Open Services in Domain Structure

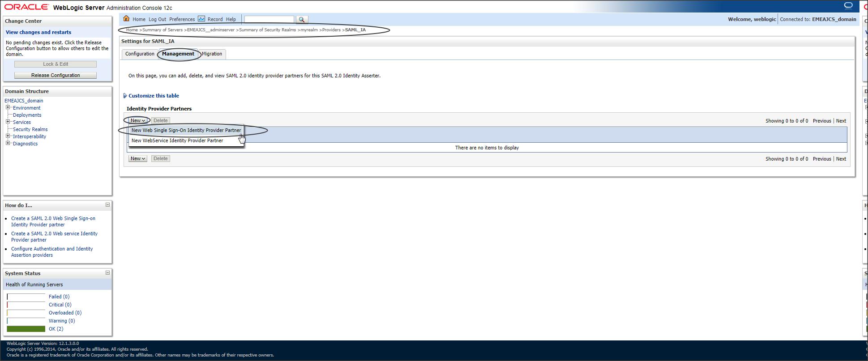(x=22, y=122)
